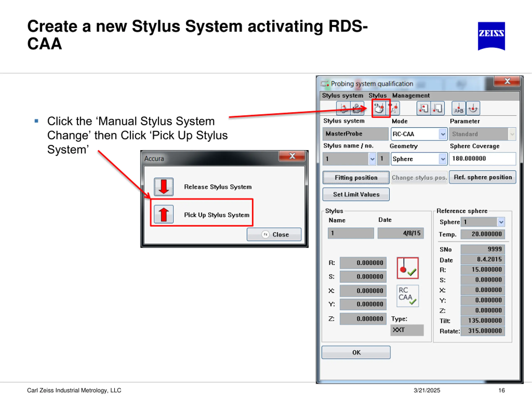Click the Sphere Coverage value field

click(482, 159)
